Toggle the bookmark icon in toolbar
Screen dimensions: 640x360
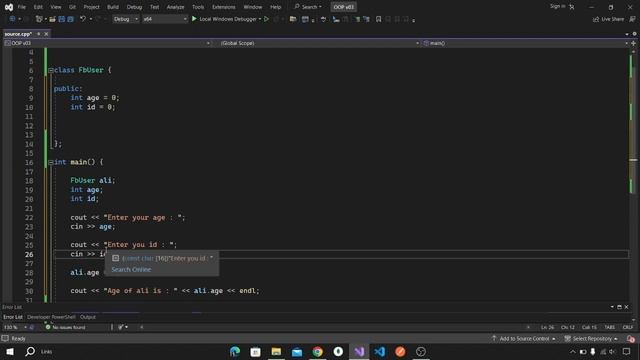[x=378, y=19]
